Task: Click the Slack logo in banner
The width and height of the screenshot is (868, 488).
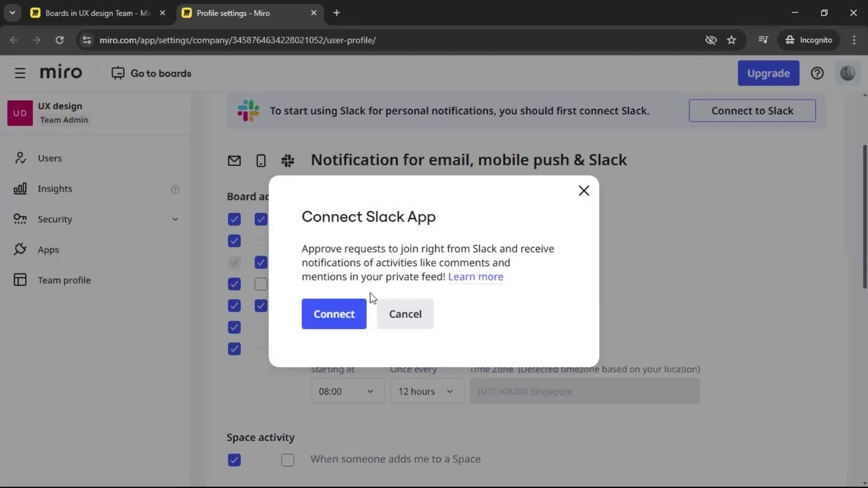Action: pos(248,111)
